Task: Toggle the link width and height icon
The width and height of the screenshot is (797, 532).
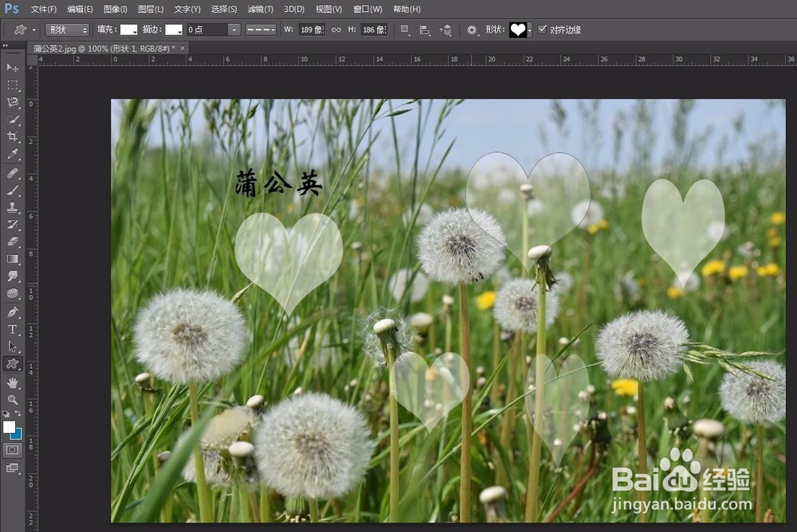Action: coord(336,30)
